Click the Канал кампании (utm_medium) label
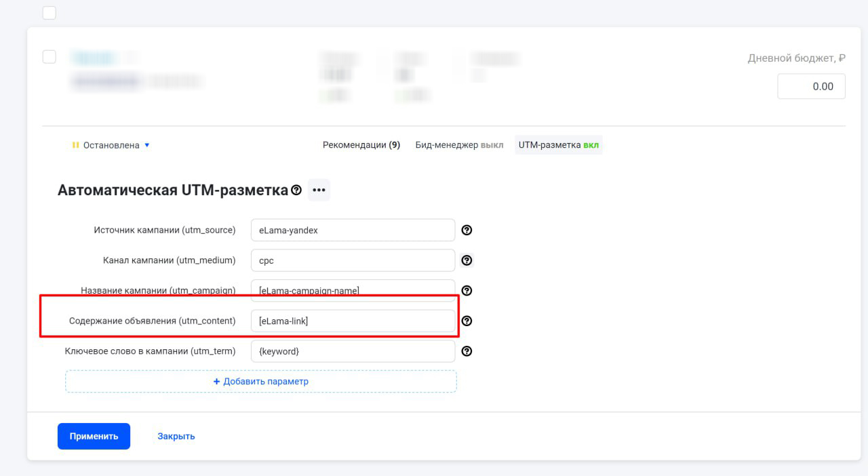 click(x=170, y=260)
